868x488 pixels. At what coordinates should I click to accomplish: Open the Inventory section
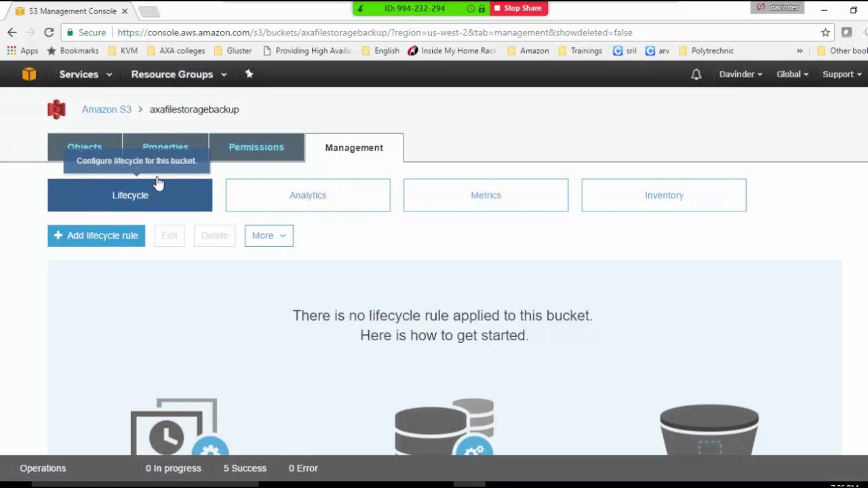(x=664, y=195)
